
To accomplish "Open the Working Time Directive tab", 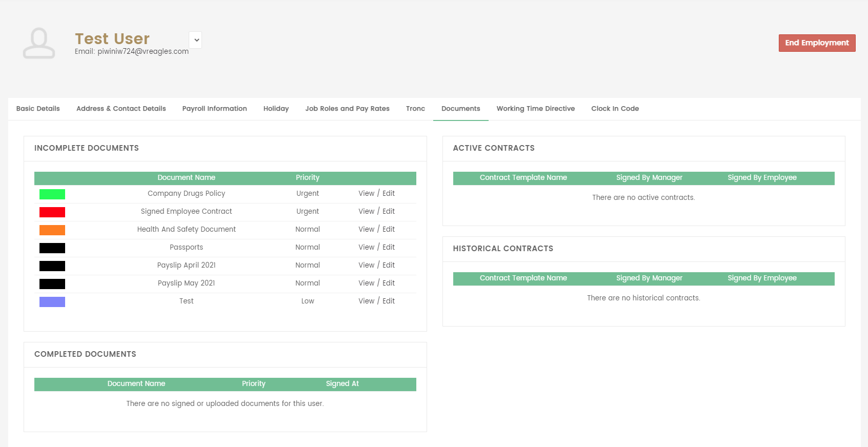I will click(x=535, y=109).
